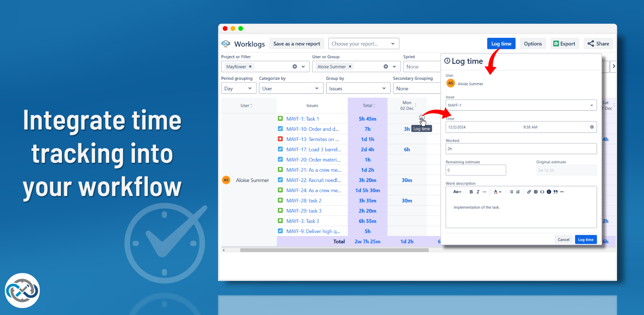Remove the Mayflower project tag

250,66
